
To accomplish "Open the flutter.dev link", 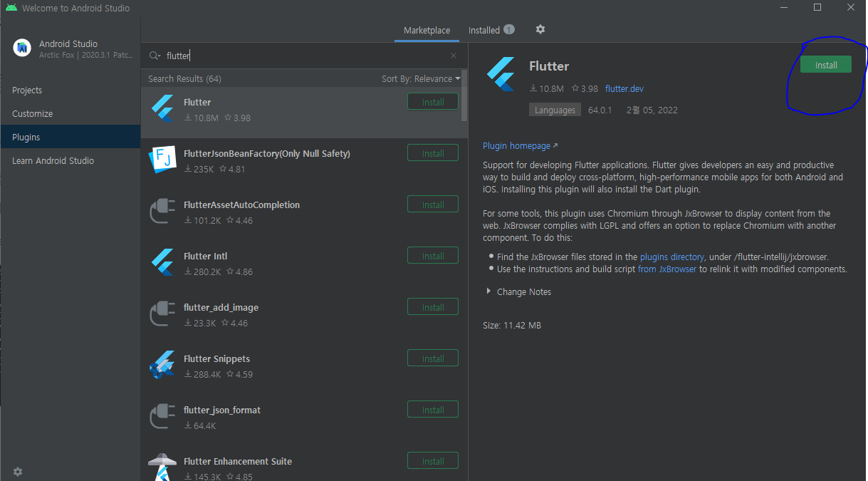I will pyautogui.click(x=624, y=89).
